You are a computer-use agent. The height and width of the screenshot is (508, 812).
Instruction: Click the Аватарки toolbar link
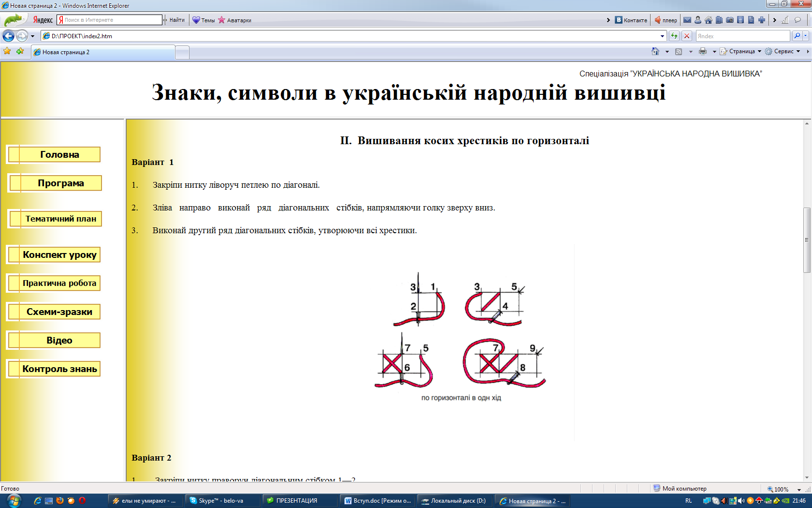pos(235,20)
